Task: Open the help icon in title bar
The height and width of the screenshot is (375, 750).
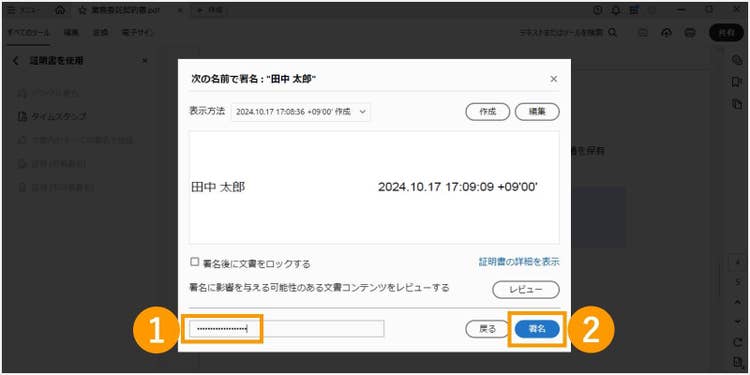Action: (x=597, y=10)
